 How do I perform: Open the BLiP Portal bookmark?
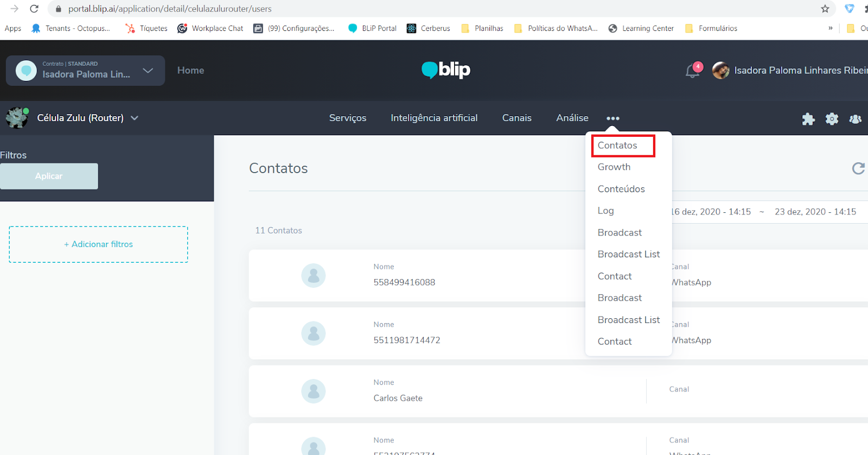372,28
